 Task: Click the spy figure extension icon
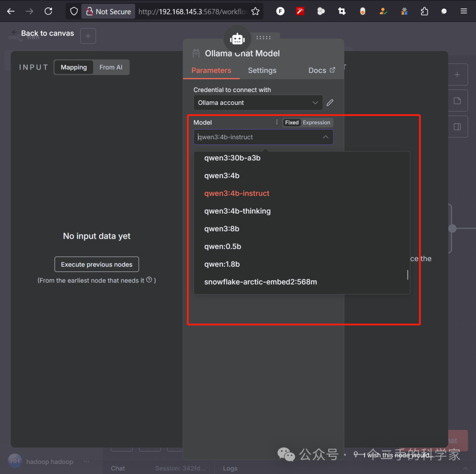pyautogui.click(x=404, y=11)
